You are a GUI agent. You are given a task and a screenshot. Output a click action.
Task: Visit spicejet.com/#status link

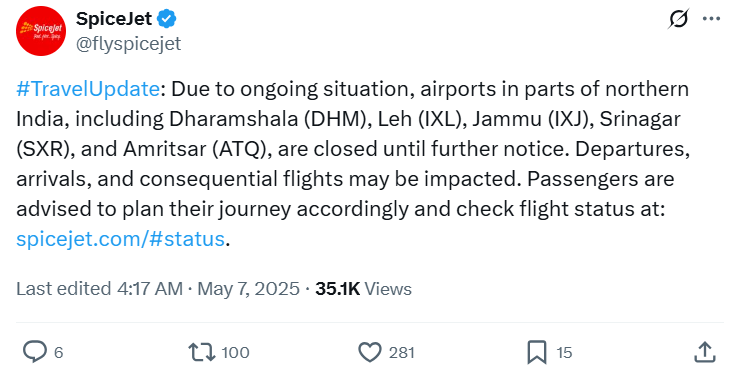[x=120, y=239]
